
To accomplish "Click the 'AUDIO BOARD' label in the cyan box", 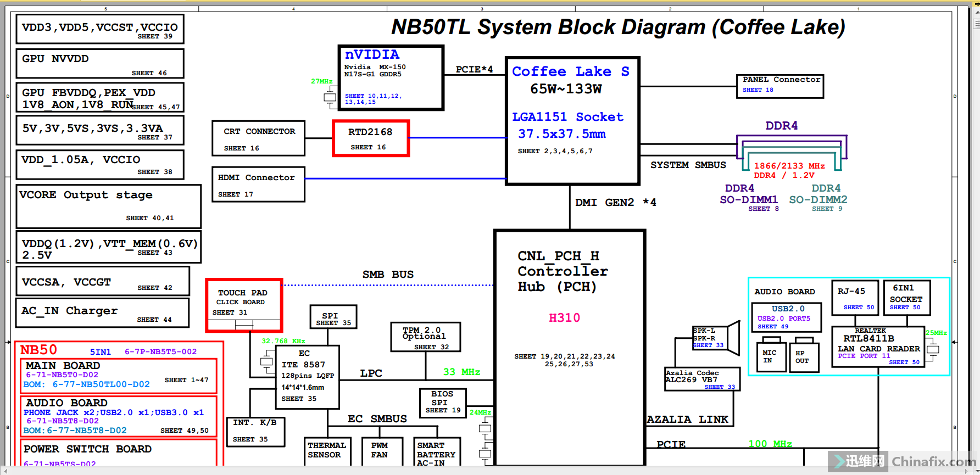I will coord(784,292).
